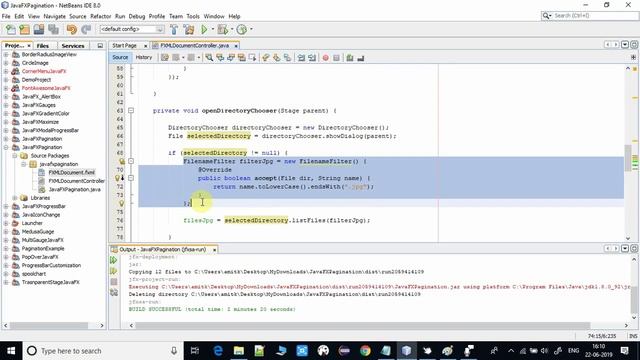Image resolution: width=640 pixels, height=360 pixels.
Task: Select the JavaFXProgressBar project
Action: coord(44,206)
